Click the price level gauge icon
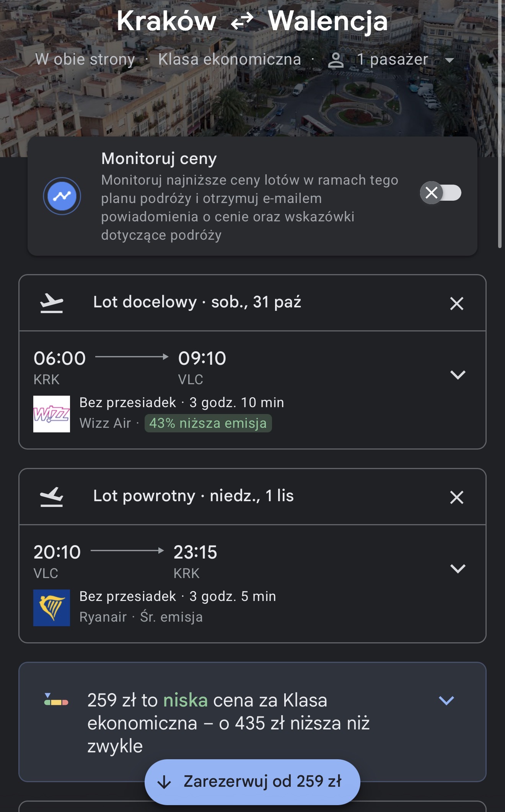 click(x=56, y=699)
